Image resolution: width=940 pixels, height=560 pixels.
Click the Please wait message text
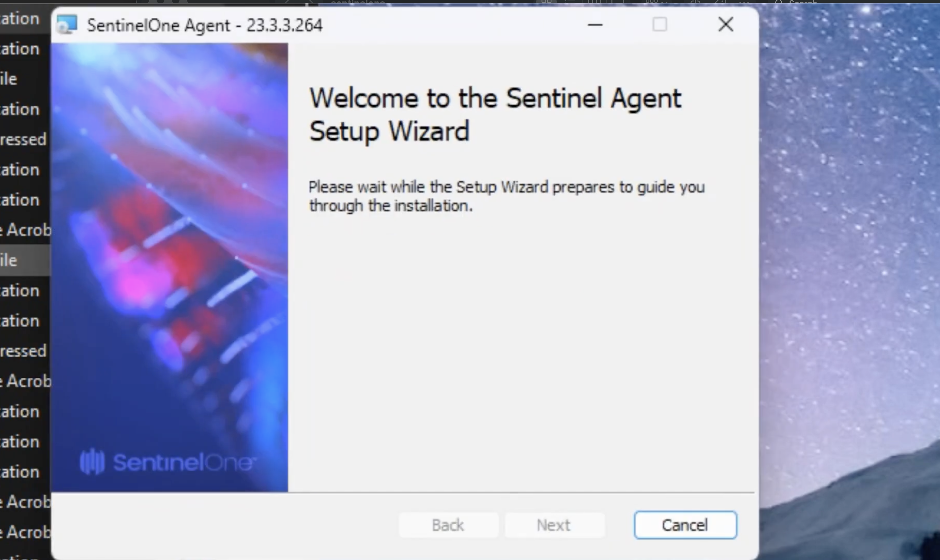[x=506, y=196]
